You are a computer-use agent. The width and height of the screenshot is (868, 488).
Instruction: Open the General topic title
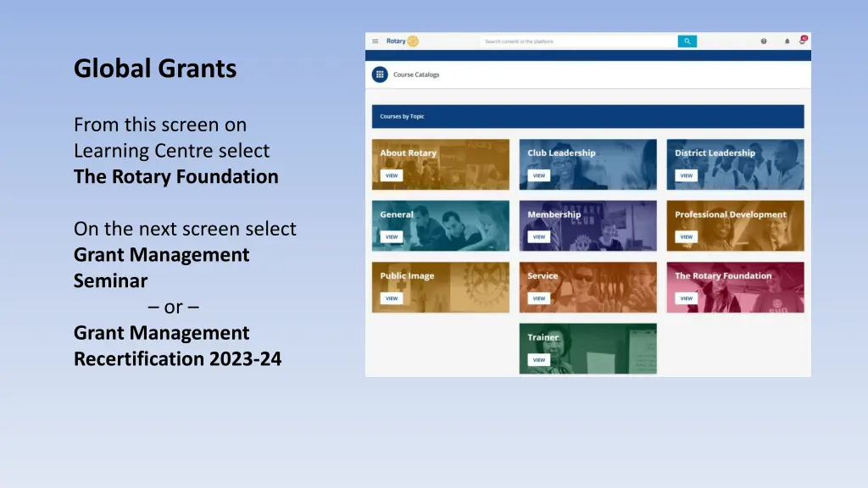(x=397, y=214)
